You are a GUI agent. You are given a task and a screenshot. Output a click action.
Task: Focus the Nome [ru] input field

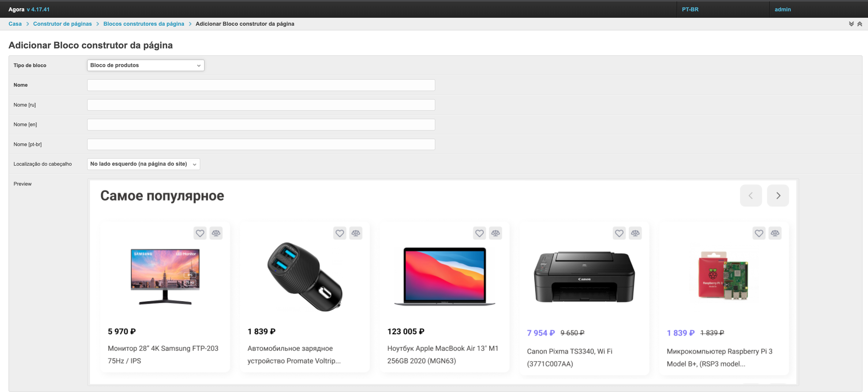pos(261,105)
